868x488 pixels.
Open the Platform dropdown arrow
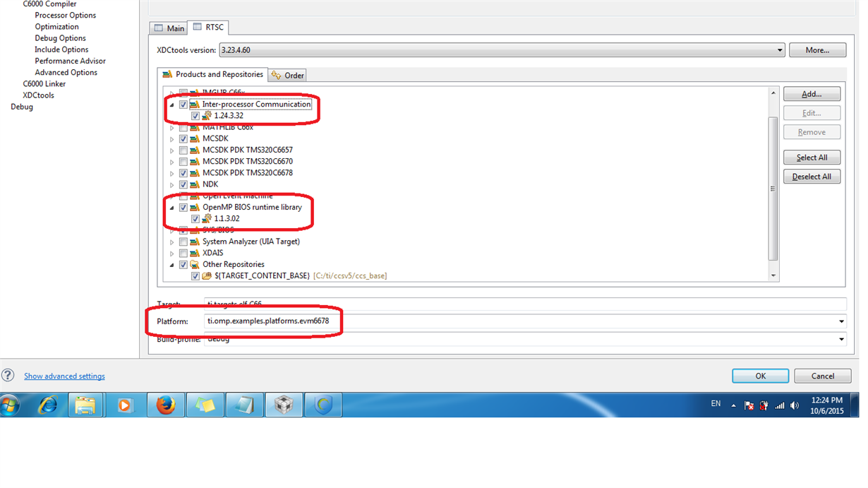841,321
